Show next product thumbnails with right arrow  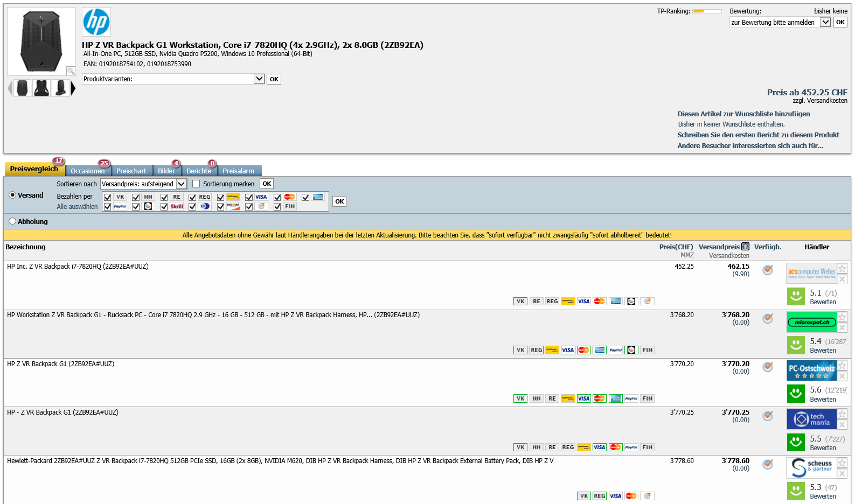(73, 88)
